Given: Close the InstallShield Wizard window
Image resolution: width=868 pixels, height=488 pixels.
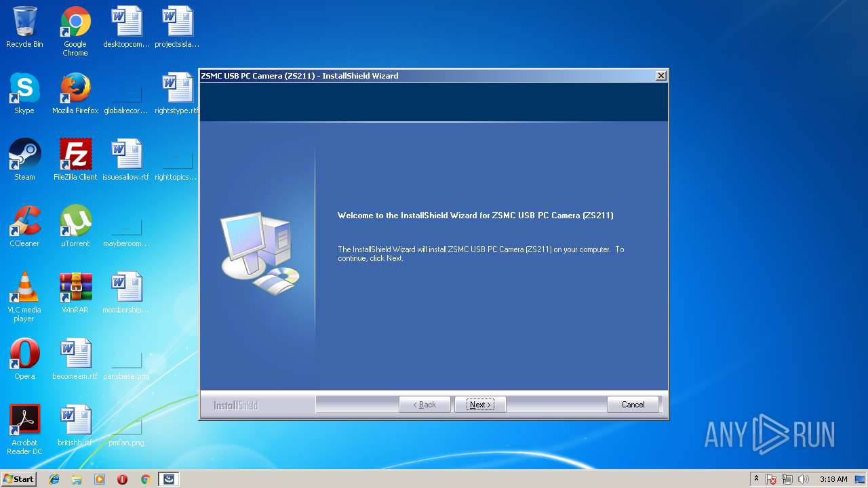Looking at the screenshot, I should point(660,76).
